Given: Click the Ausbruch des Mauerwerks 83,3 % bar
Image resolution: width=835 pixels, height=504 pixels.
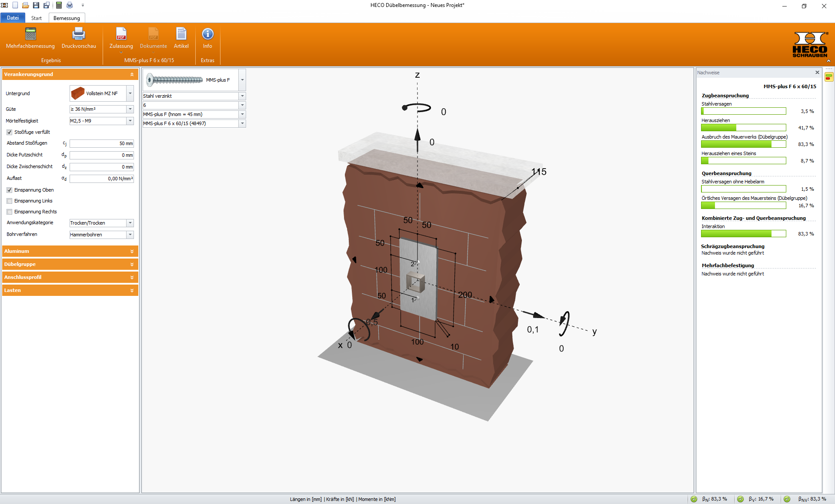Looking at the screenshot, I should click(x=744, y=144).
